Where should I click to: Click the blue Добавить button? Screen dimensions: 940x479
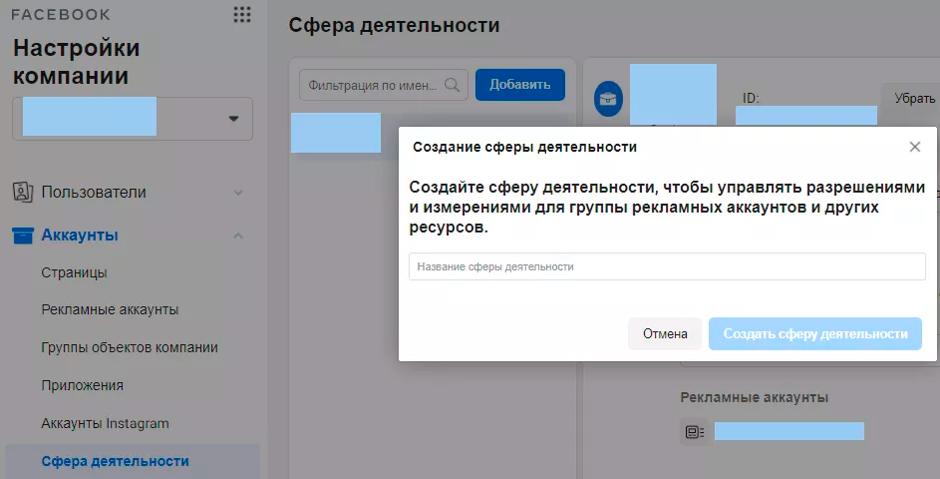(520, 85)
